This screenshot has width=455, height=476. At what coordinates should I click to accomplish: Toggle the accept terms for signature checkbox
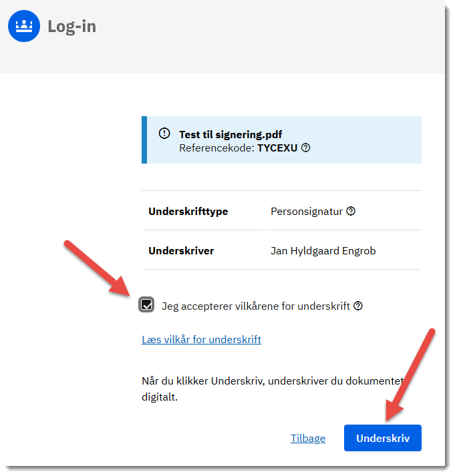pos(146,305)
